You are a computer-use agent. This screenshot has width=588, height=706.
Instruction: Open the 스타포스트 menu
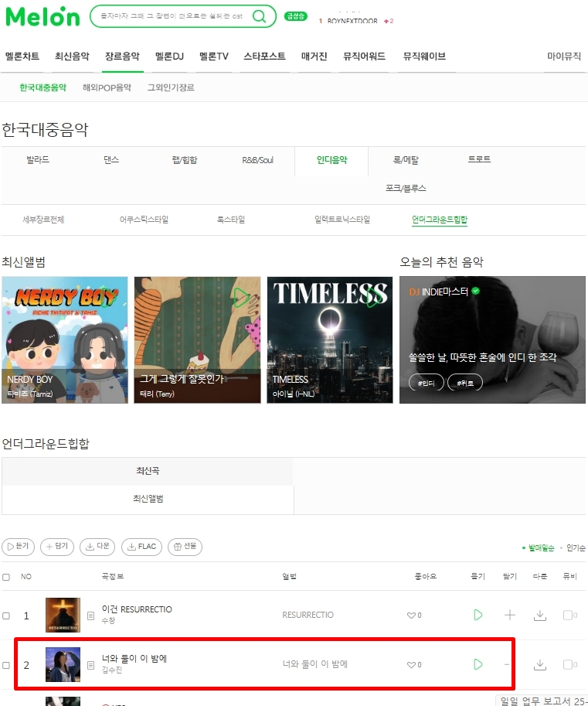(x=264, y=56)
